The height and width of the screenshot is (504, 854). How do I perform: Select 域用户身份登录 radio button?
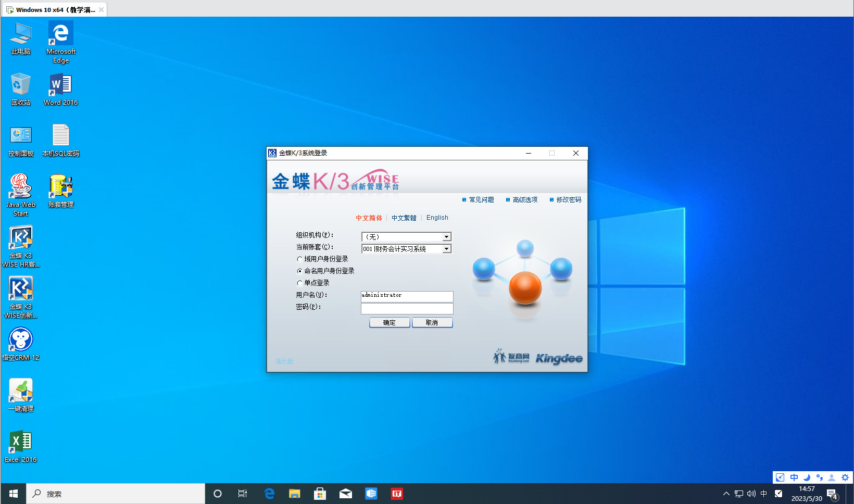[x=299, y=259]
